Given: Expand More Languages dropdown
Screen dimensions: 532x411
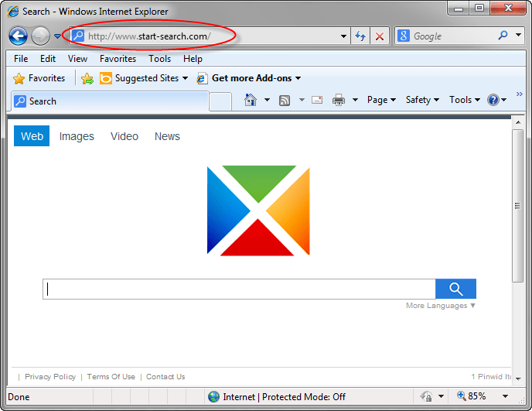Looking at the screenshot, I should (441, 306).
